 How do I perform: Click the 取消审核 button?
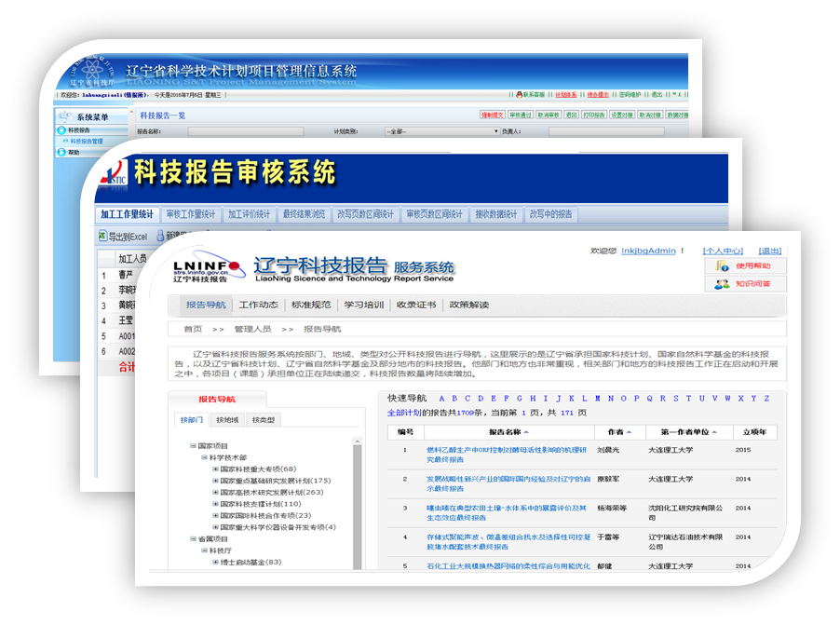point(549,115)
